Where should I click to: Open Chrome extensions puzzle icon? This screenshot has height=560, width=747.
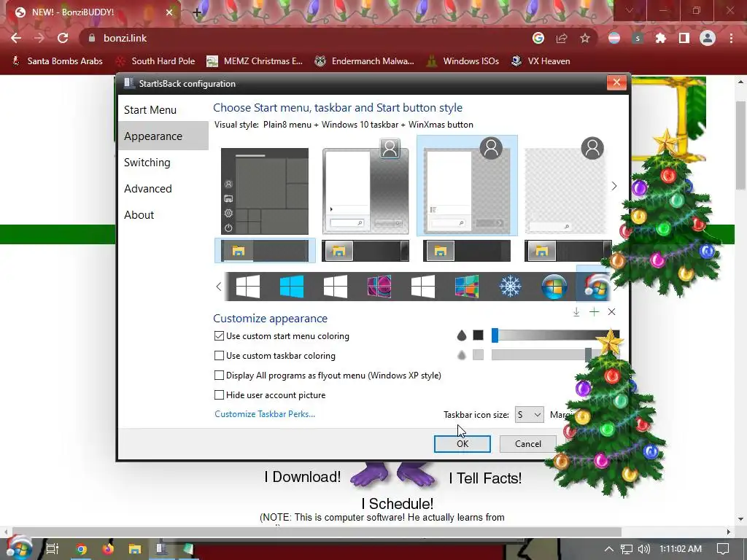pos(661,38)
